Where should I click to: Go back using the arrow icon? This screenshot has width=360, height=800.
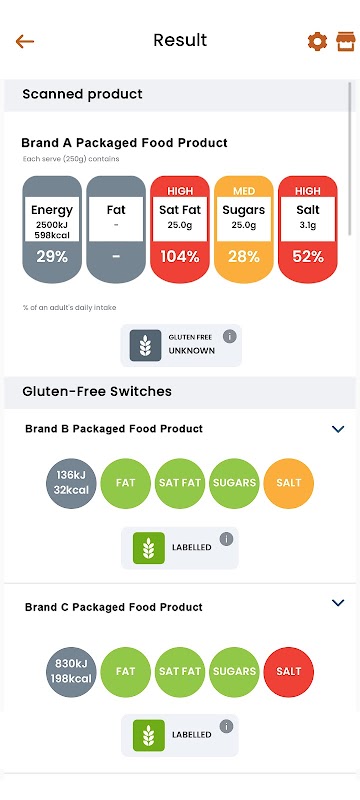point(24,41)
